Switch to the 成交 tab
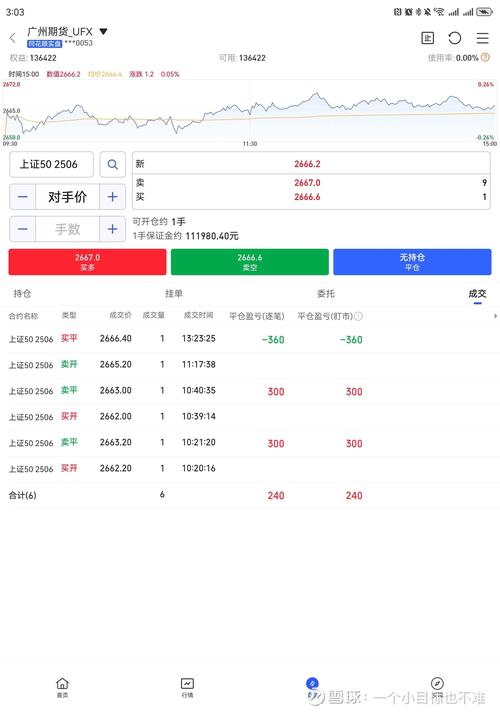The image size is (500, 713). coord(477,294)
